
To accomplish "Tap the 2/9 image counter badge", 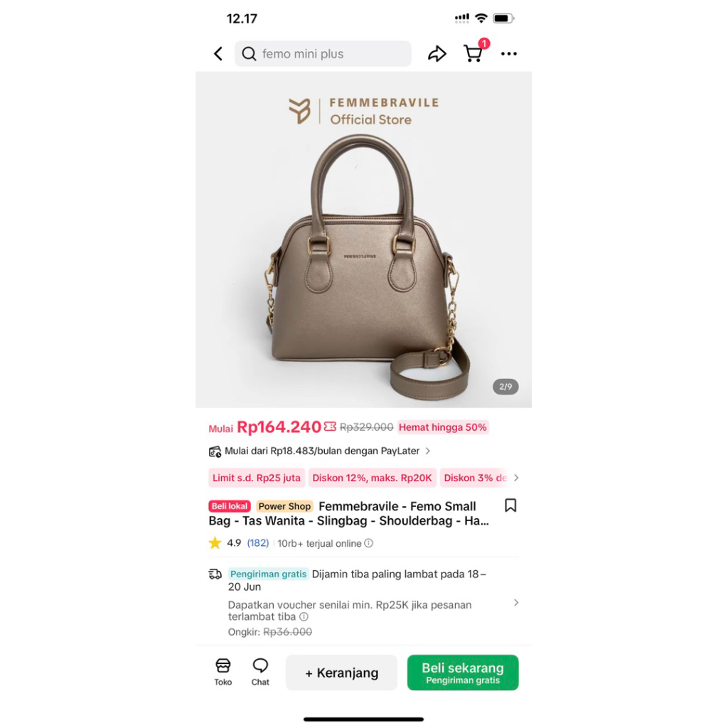I will tap(505, 387).
